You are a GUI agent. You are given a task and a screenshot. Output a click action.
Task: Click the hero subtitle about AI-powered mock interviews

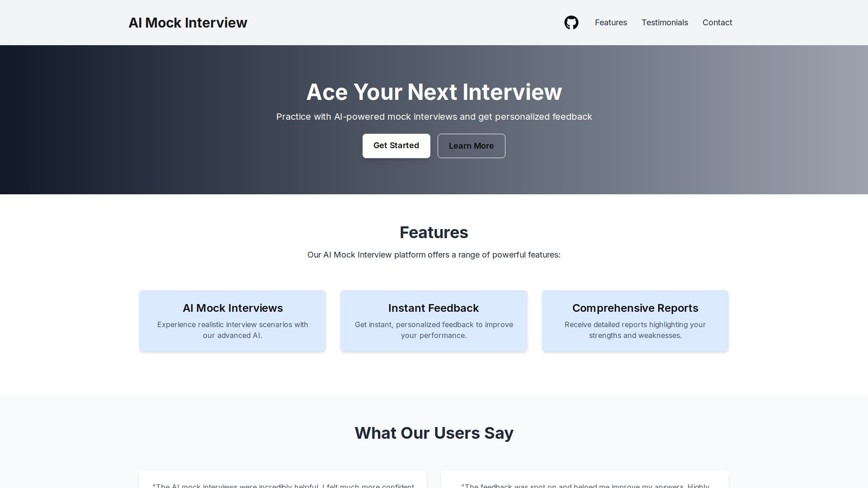(x=434, y=117)
